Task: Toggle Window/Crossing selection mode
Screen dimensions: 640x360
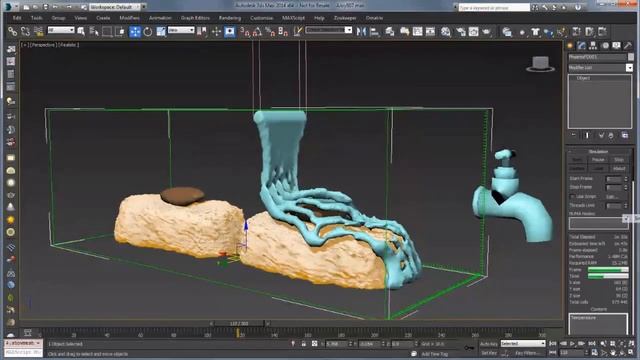Action: coord(120,31)
